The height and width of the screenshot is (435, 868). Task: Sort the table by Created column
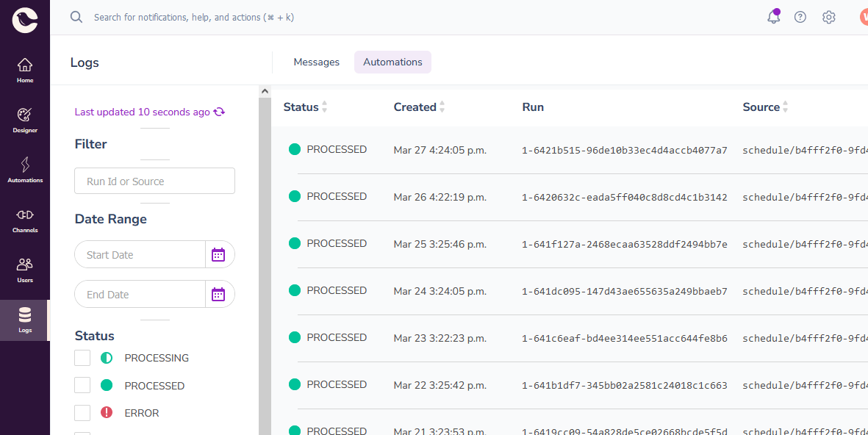pos(442,107)
